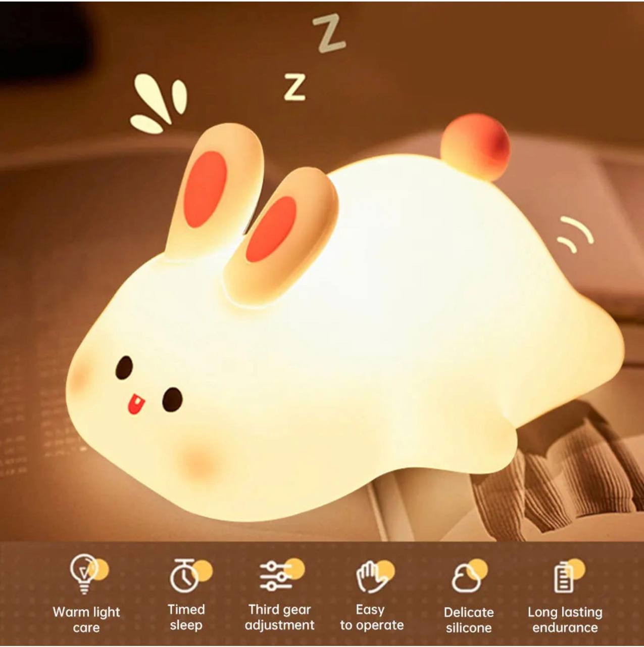Select the "Timed sleep" text
644x647 pixels.
click(x=186, y=617)
